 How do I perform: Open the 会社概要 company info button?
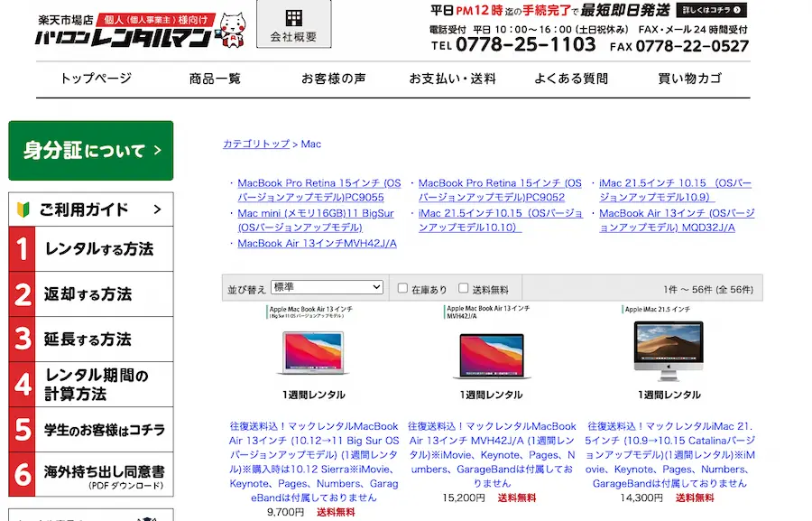pyautogui.click(x=293, y=23)
